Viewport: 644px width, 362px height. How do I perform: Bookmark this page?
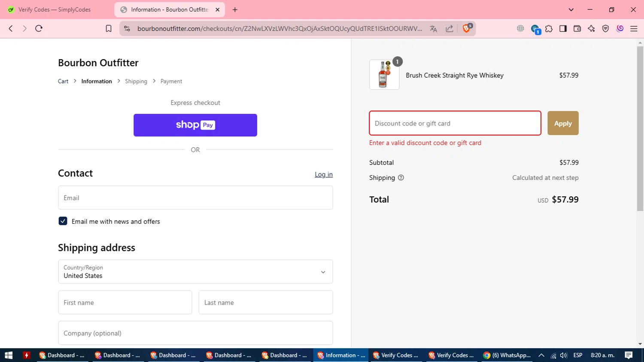click(x=109, y=28)
